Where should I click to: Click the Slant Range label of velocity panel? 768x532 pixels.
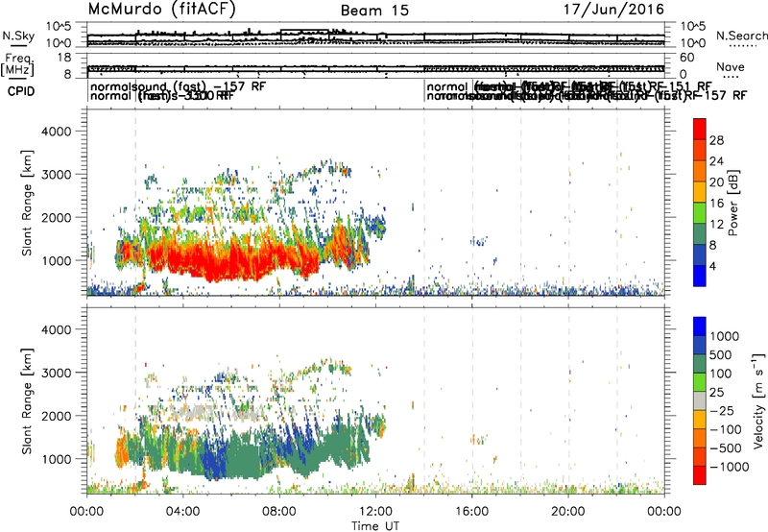27,401
